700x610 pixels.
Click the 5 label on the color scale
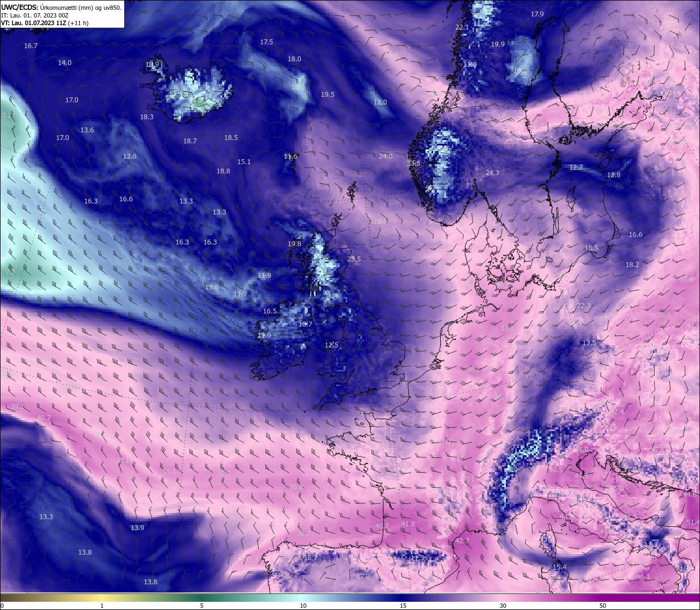click(x=202, y=606)
